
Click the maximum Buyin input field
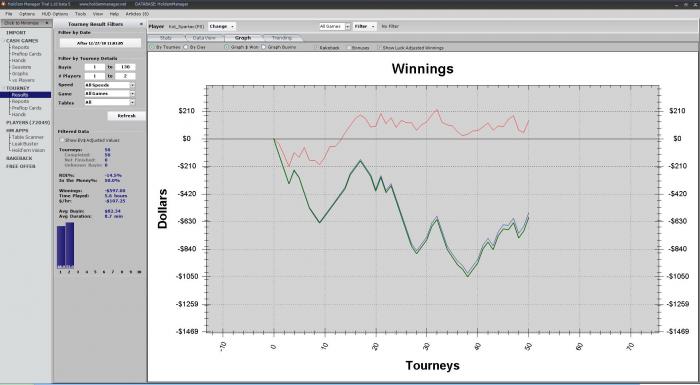125,67
